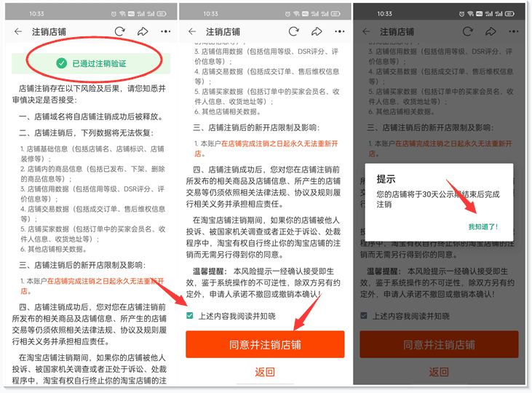The height and width of the screenshot is (393, 532).
Task: Click dimmed 返回 link in right screen
Action: tap(439, 372)
